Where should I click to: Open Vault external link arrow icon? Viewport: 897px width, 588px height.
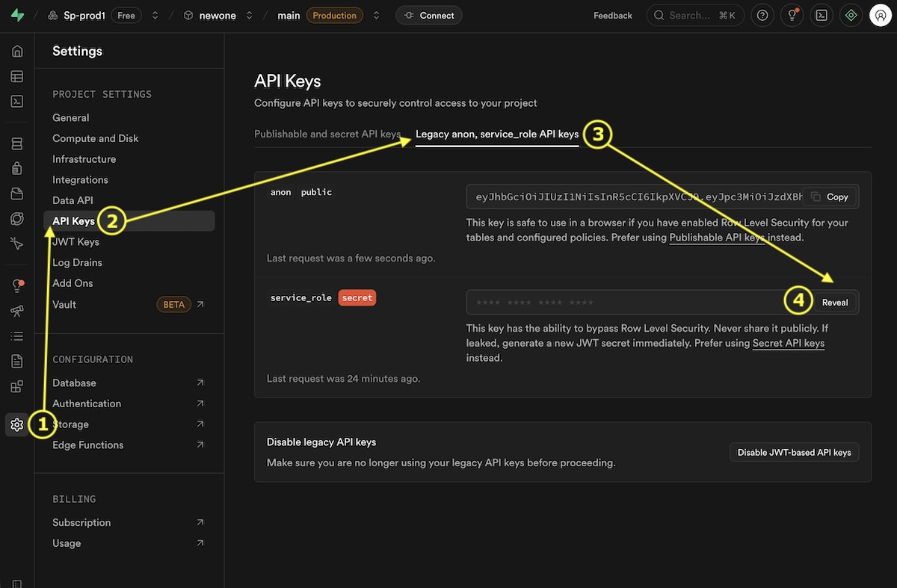point(200,305)
